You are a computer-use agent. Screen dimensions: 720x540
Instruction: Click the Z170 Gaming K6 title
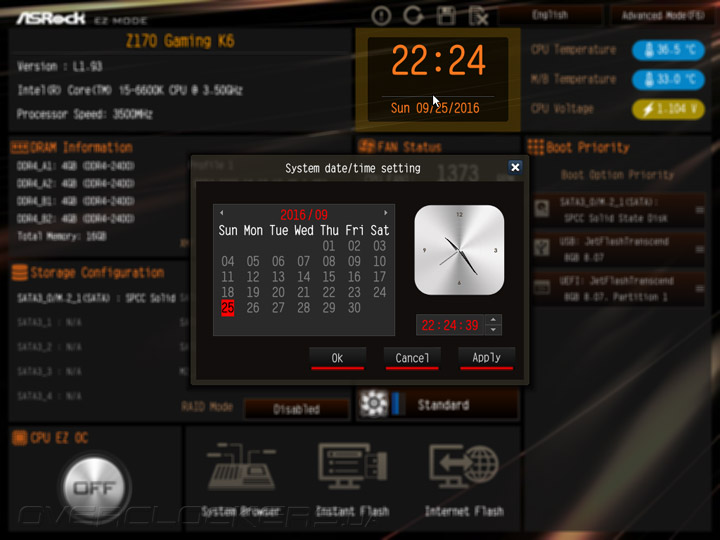pyautogui.click(x=180, y=41)
